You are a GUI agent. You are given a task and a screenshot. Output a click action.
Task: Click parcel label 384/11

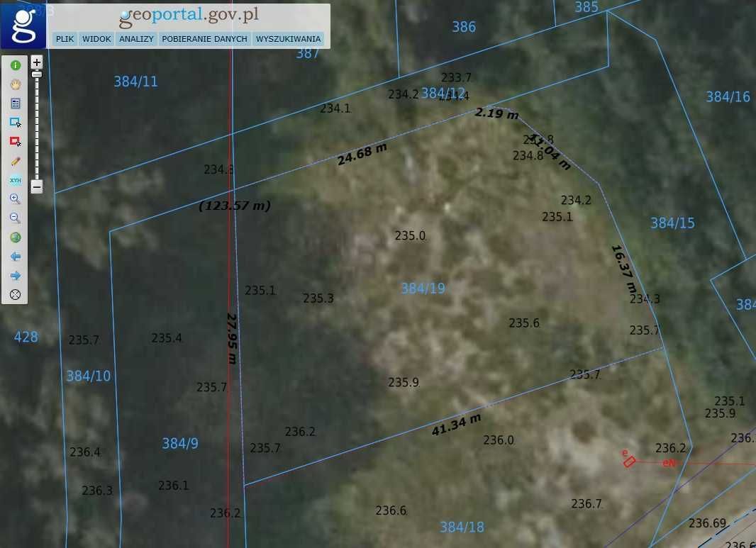point(136,82)
